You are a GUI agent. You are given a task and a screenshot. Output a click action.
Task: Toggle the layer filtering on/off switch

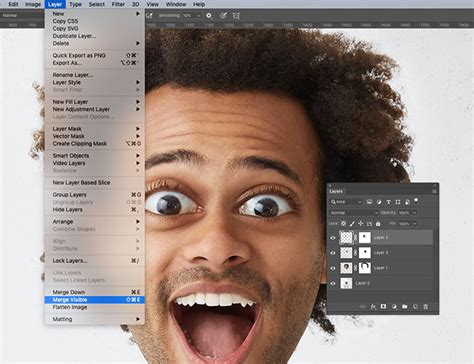point(416,200)
